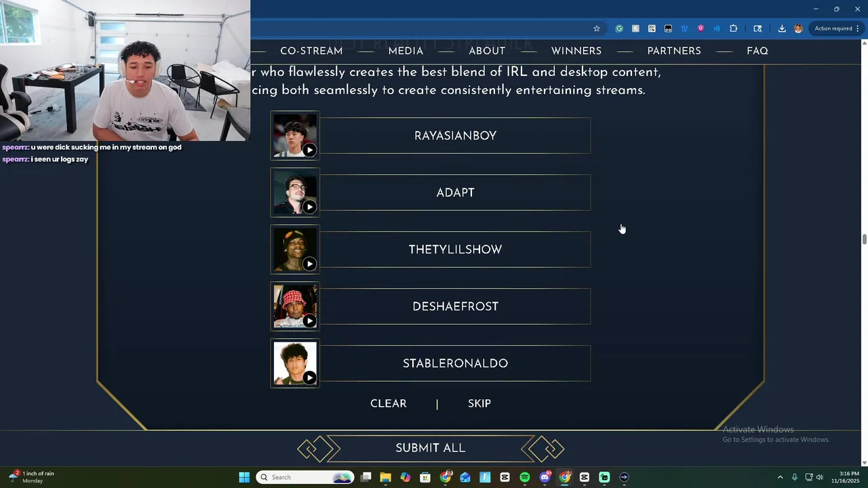This screenshot has width=868, height=488.
Task: Open the volume tray icon
Action: pyautogui.click(x=819, y=477)
